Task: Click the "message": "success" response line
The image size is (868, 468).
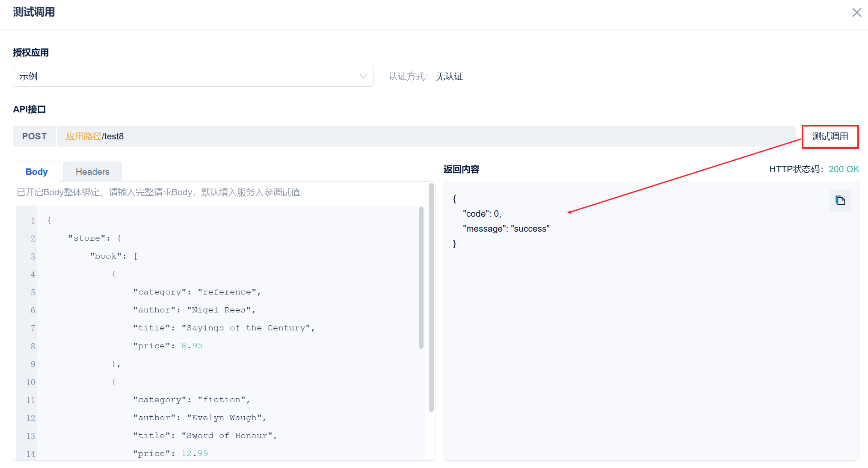Action: pos(506,229)
